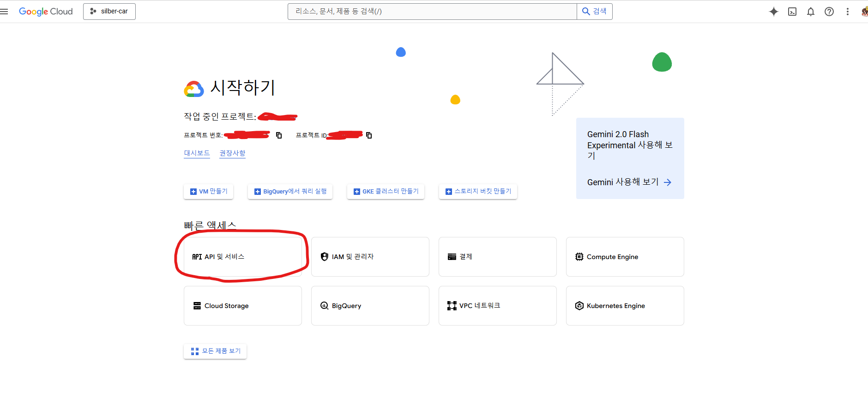Go to the 대시보드 link

pos(197,153)
